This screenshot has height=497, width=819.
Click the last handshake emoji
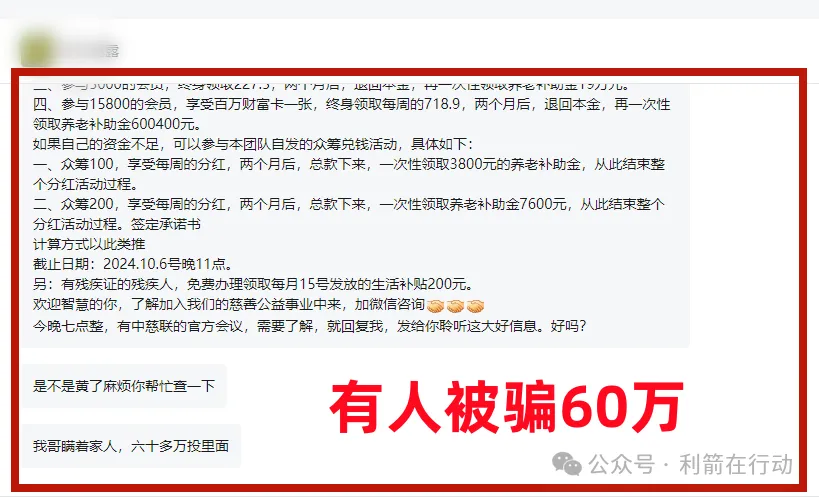tap(475, 305)
